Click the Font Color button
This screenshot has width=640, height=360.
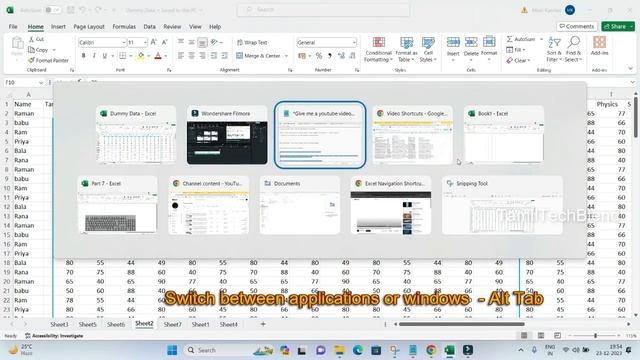pyautogui.click(x=158, y=56)
